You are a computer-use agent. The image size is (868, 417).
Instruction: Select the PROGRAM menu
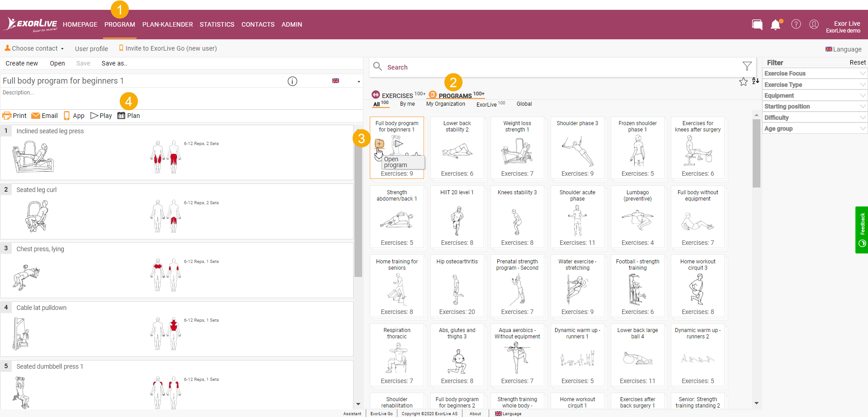(x=120, y=24)
